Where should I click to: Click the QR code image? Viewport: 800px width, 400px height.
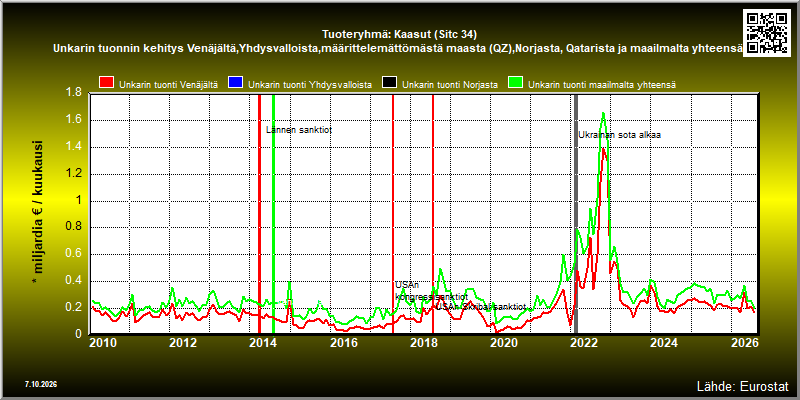pyautogui.click(x=767, y=32)
